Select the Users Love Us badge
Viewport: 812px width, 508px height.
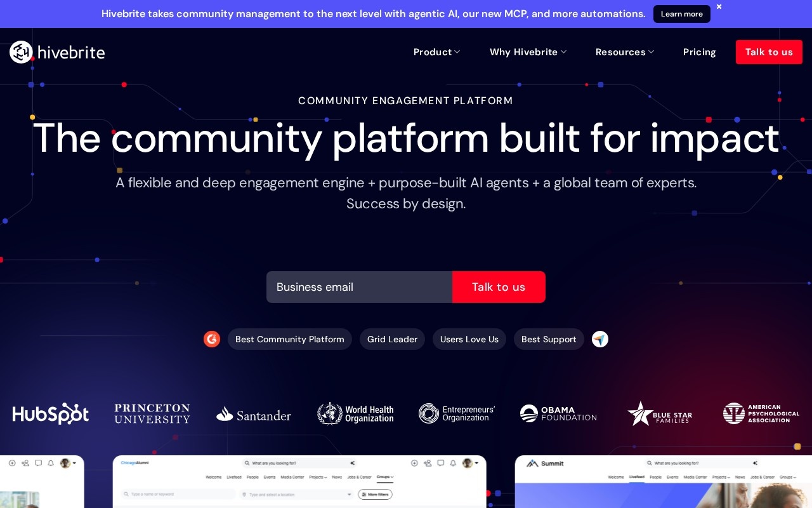pos(469,339)
